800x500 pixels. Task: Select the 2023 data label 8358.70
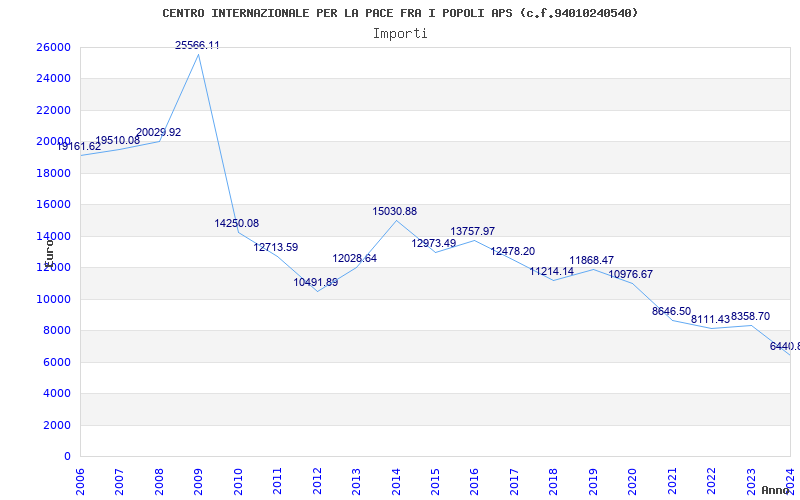pos(750,317)
